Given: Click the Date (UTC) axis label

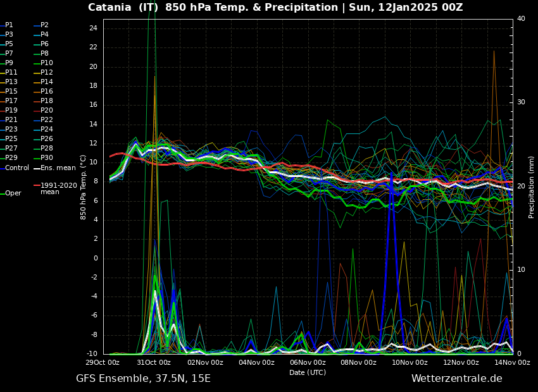Looking at the screenshot, I should tap(308, 372).
